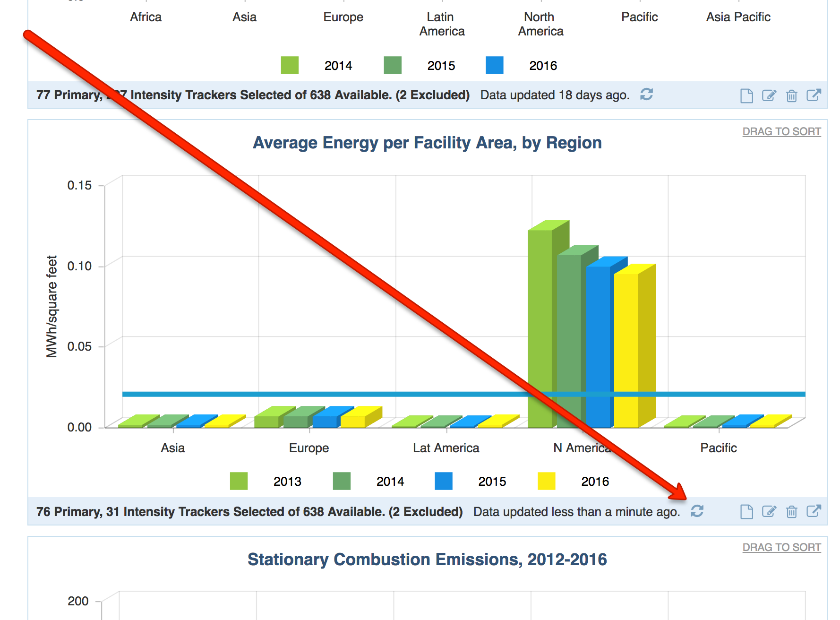Image resolution: width=840 pixels, height=620 pixels.
Task: Toggle the 2014 label in Average Energy legend
Action: [390, 482]
